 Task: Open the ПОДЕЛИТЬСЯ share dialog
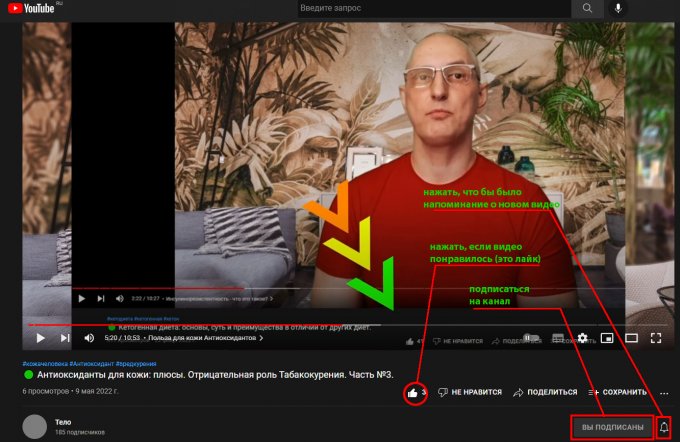point(545,392)
